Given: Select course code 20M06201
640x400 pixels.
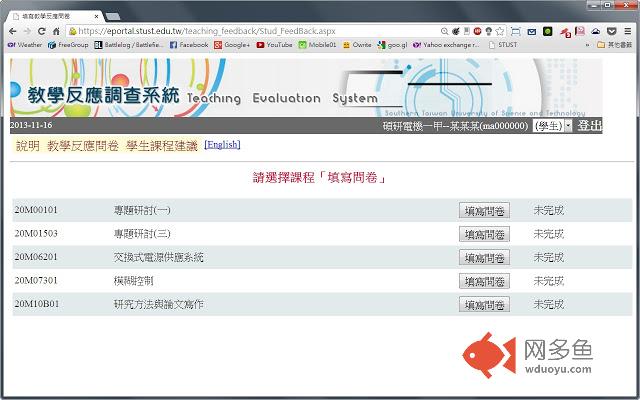Looking at the screenshot, I should coord(36,257).
